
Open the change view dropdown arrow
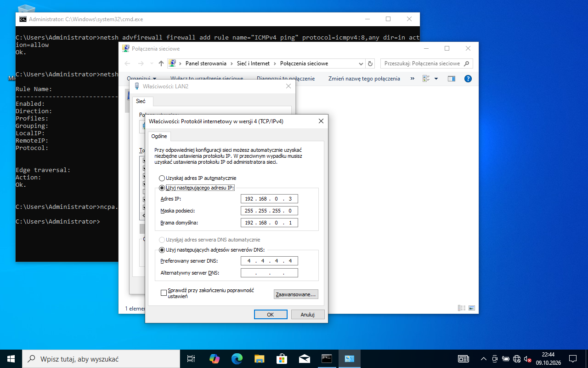coord(436,79)
